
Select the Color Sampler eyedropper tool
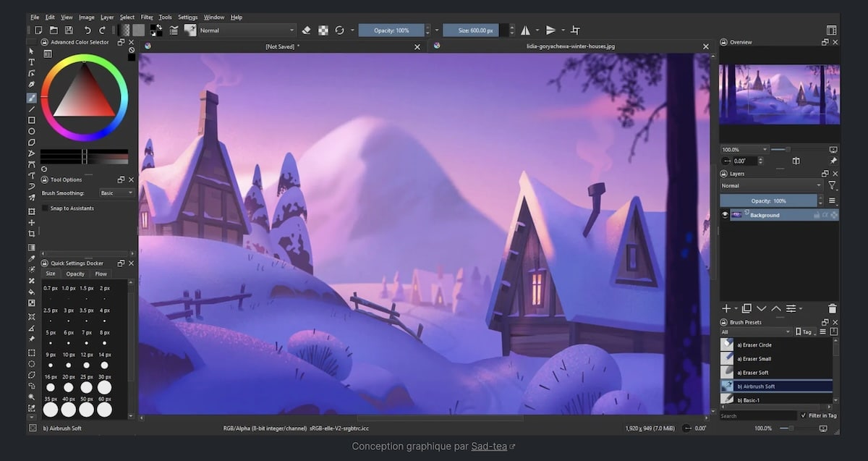click(32, 258)
